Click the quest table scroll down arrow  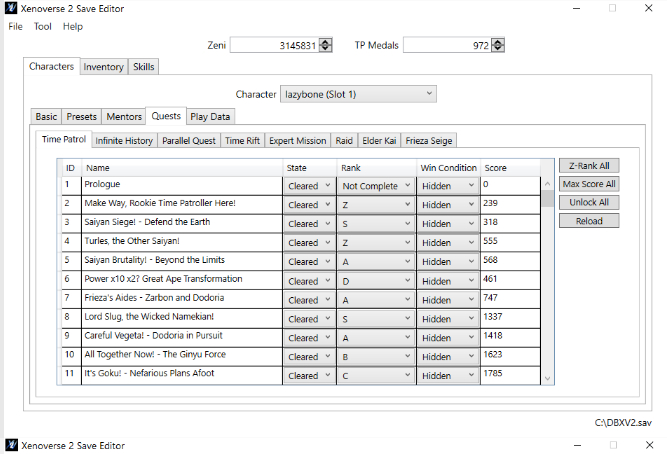tap(547, 378)
